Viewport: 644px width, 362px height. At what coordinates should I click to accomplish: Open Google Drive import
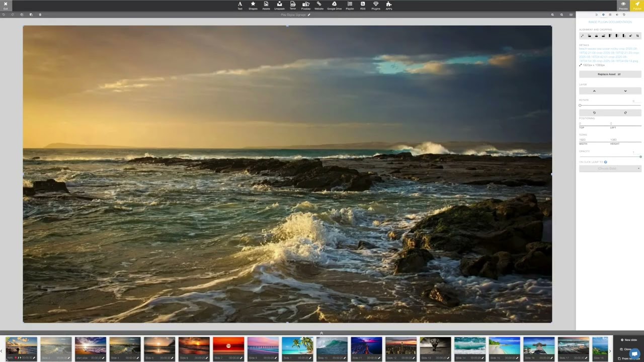(x=334, y=6)
